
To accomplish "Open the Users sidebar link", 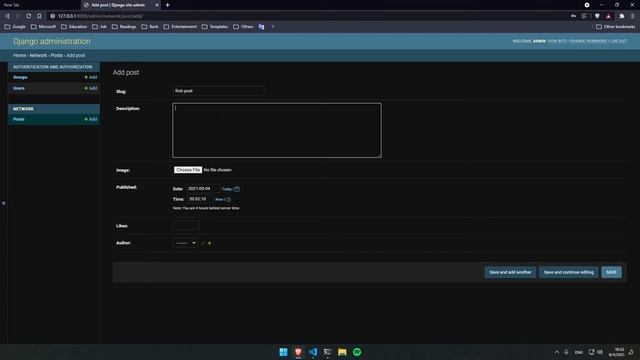I will coord(19,88).
